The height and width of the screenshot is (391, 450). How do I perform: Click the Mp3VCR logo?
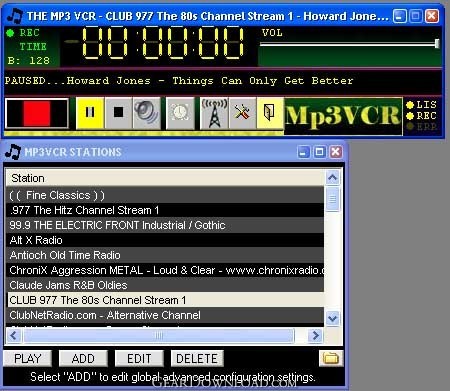click(x=343, y=116)
